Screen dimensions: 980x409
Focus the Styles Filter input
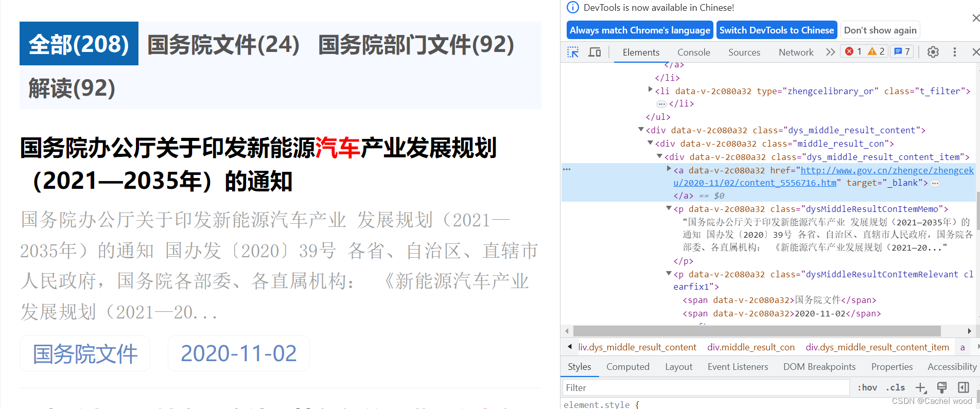pyautogui.click(x=705, y=387)
